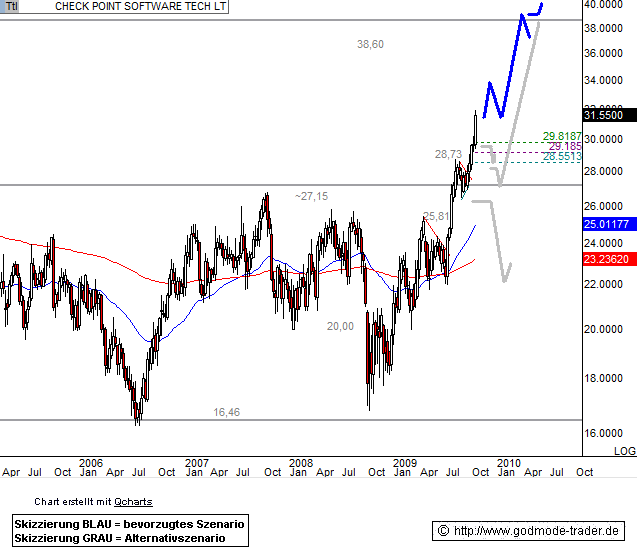The width and height of the screenshot is (637, 557).
Task: Click the purple 29.185 level label
Action: pyautogui.click(x=565, y=146)
